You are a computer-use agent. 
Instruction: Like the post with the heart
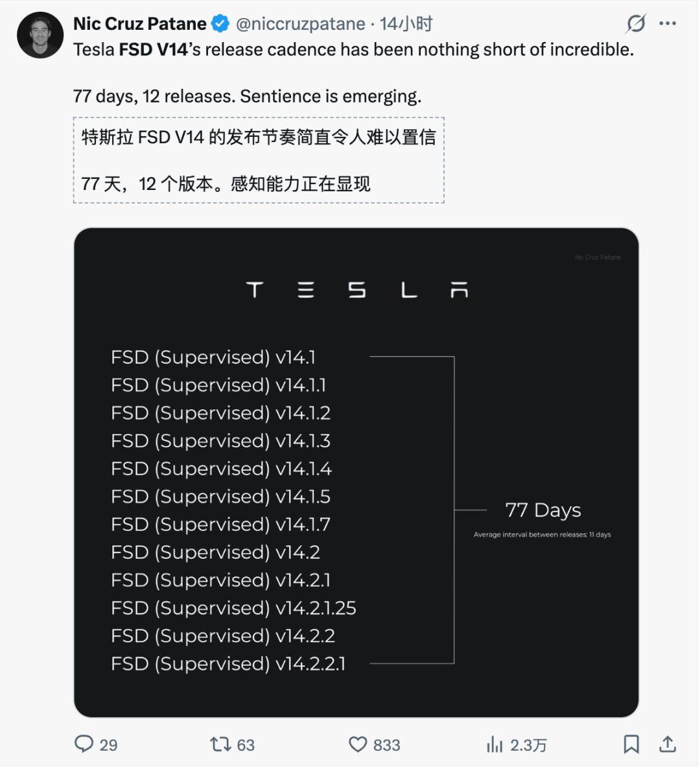358,744
